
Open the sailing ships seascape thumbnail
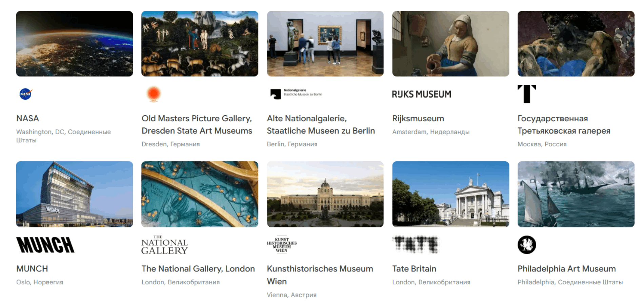[576, 194]
